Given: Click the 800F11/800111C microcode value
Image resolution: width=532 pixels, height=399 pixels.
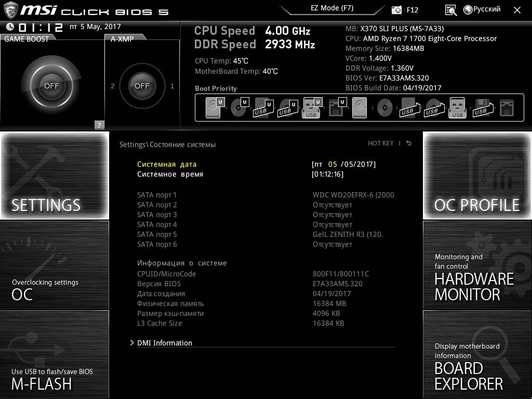Looking at the screenshot, I should click(x=341, y=274).
